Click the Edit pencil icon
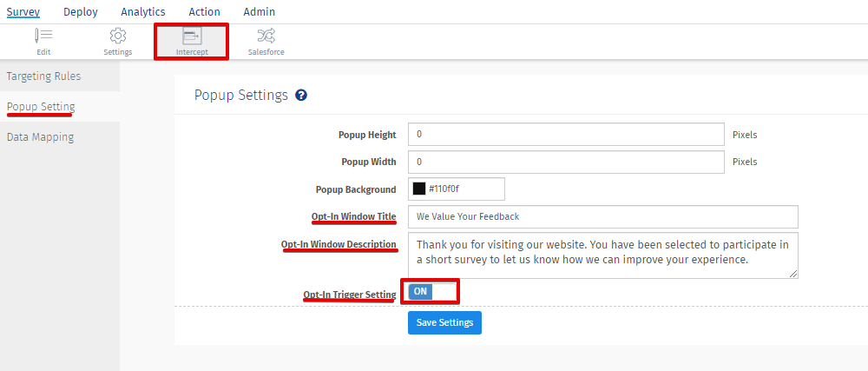The width and height of the screenshot is (868, 371). [43, 36]
